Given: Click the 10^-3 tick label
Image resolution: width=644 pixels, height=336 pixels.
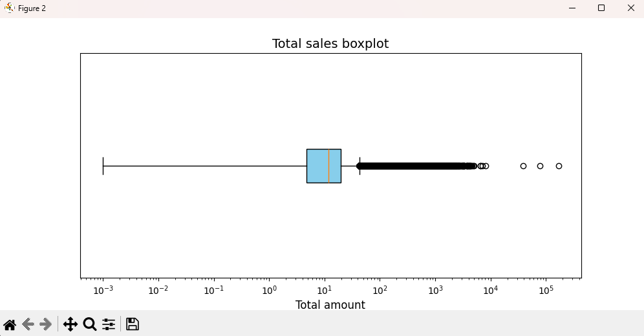Looking at the screenshot, I should click(103, 290).
